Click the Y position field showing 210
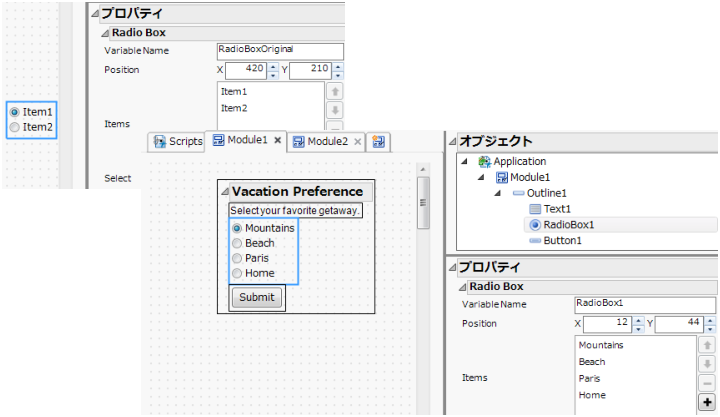Image resolution: width=720 pixels, height=417 pixels. click(x=310, y=70)
